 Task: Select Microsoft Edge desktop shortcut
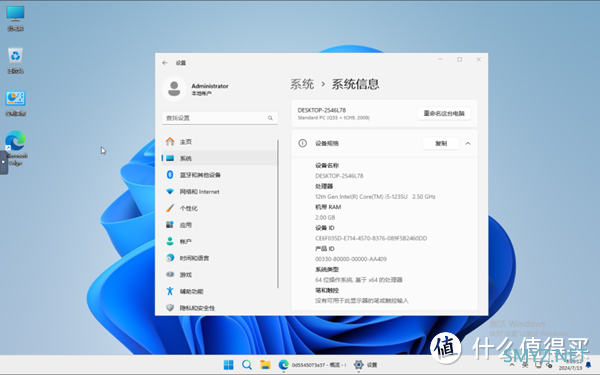pos(16,148)
